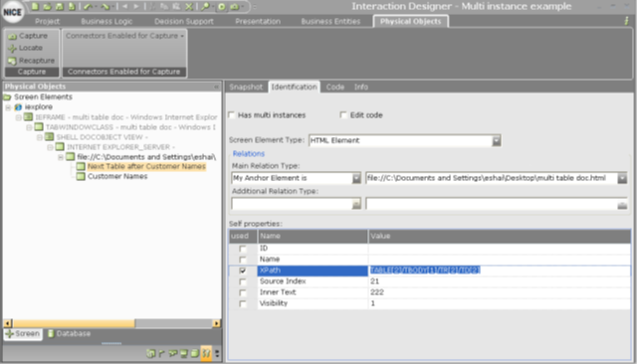Open the anchor element file path dropdown
The image size is (637, 364).
click(x=622, y=178)
